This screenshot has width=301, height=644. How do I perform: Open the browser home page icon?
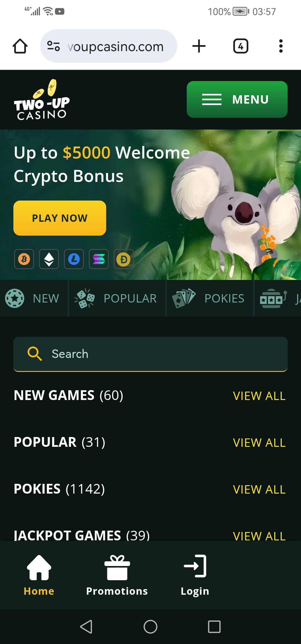click(x=20, y=46)
